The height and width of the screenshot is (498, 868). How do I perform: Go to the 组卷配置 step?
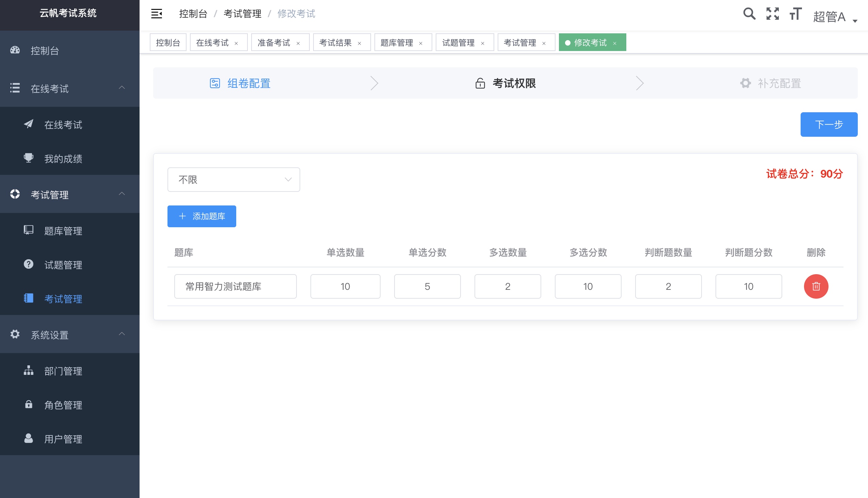point(248,83)
